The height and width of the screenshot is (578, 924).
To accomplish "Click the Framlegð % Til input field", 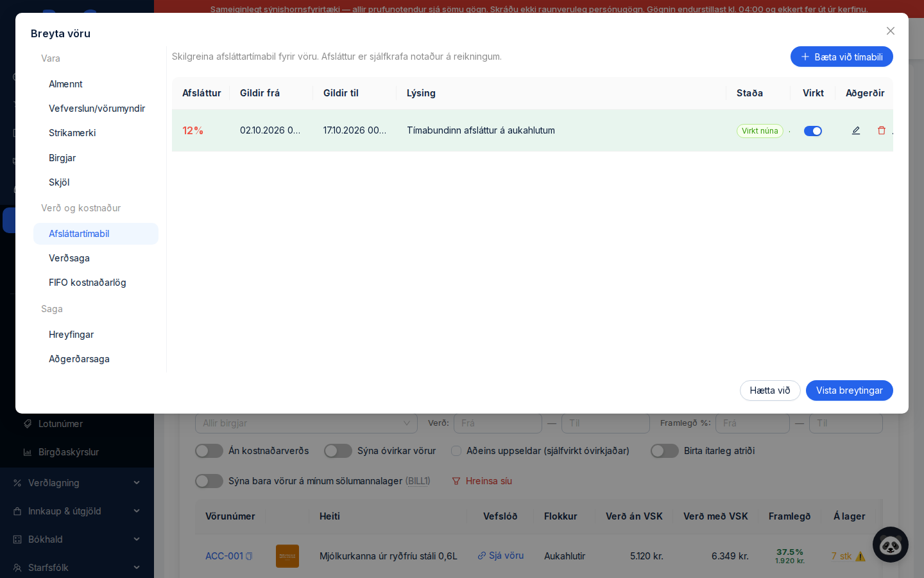I will click(x=846, y=423).
